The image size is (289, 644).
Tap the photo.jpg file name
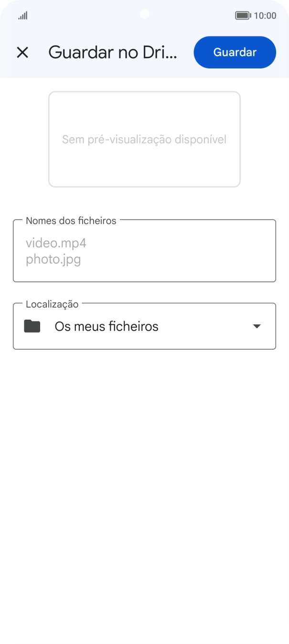(53, 260)
